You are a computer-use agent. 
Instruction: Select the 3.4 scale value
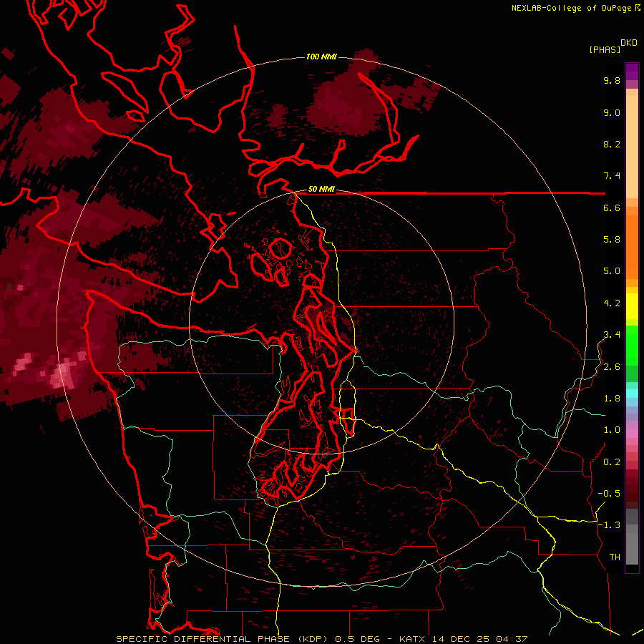pyautogui.click(x=612, y=335)
